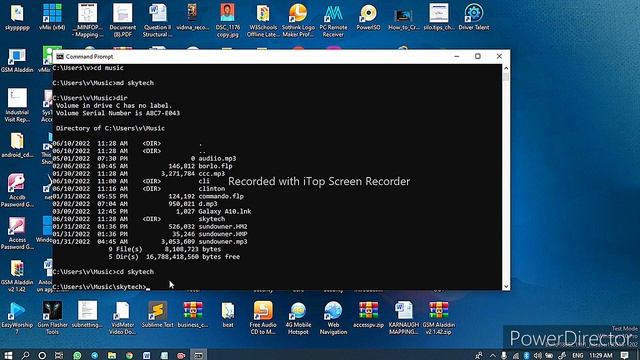This screenshot has width=640, height=360.
Task: Close the Command Prompt window
Action: click(x=499, y=56)
